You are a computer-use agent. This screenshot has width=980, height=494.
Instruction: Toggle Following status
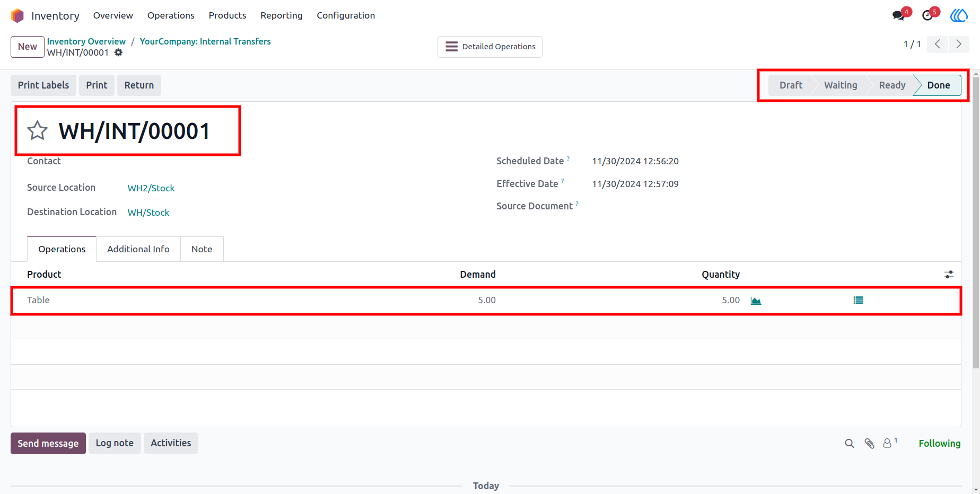939,444
